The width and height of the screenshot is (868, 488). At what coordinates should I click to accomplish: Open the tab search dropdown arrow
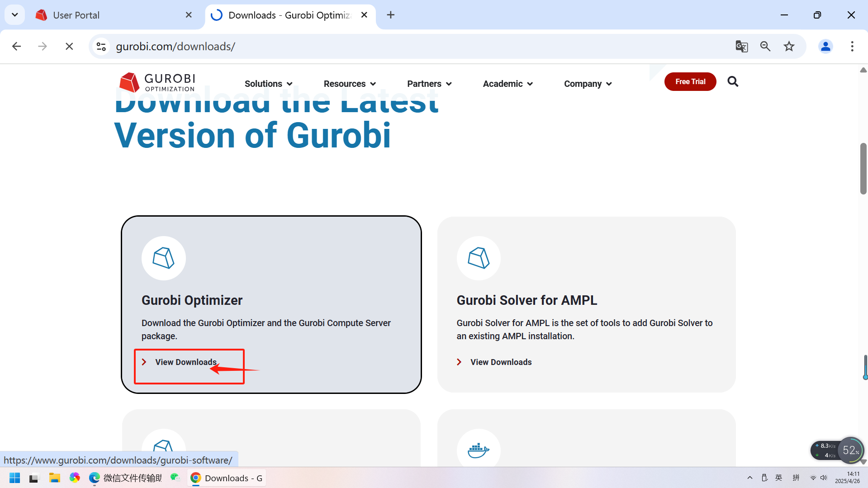point(14,15)
